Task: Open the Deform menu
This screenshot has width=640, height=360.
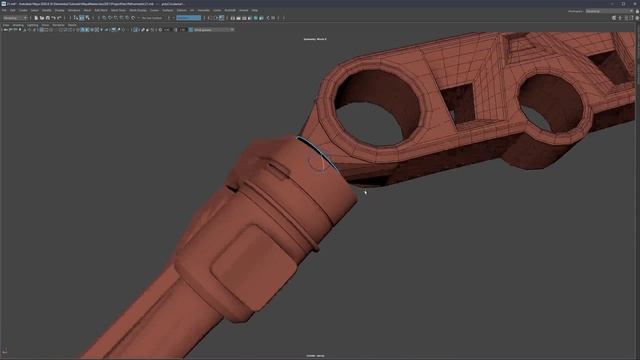Action: pos(182,10)
